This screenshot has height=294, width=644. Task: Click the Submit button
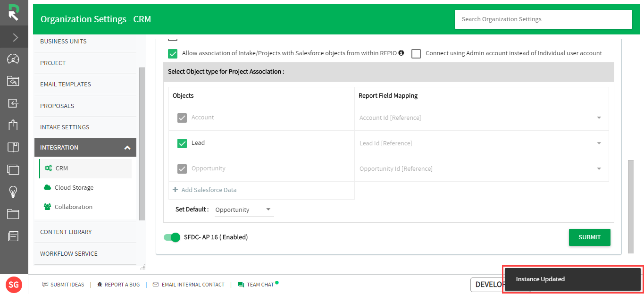[590, 237]
